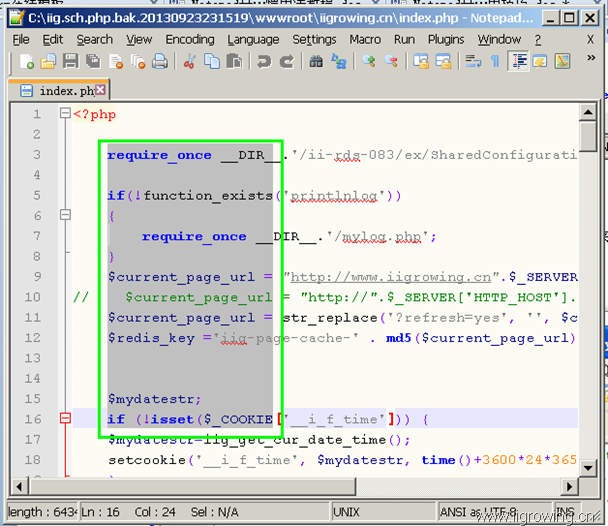Click 'setcookie' on line 18
This screenshot has height=526, width=608.
(x=147, y=460)
